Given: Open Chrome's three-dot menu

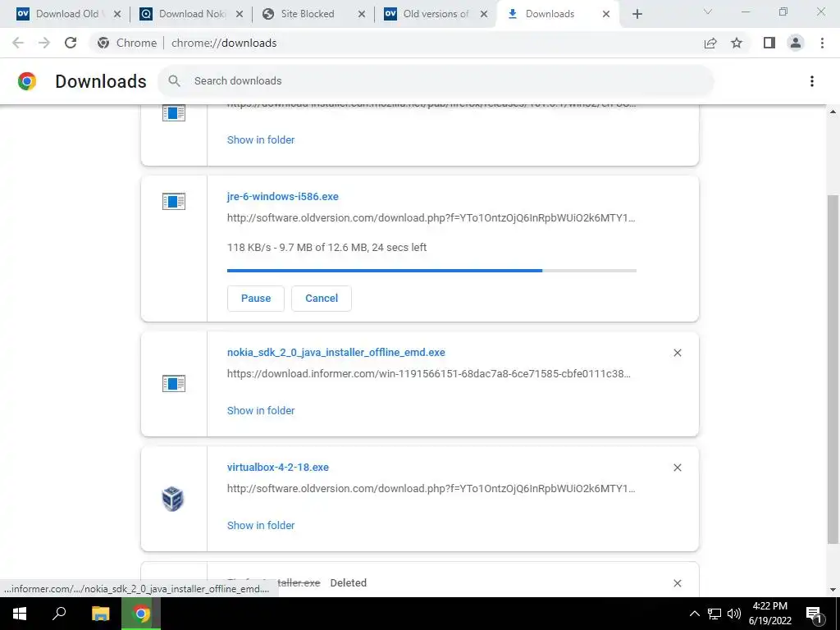Looking at the screenshot, I should click(822, 43).
